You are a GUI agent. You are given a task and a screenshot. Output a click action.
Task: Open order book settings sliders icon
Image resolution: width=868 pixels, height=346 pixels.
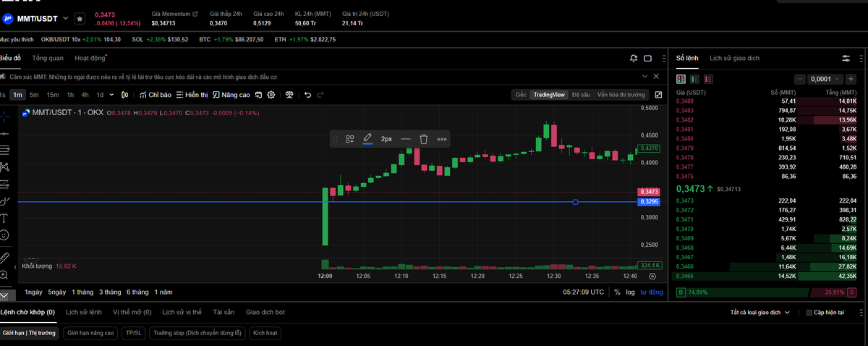pos(846,58)
